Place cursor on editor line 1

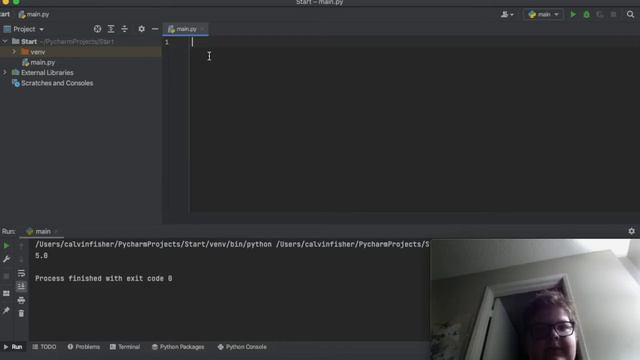point(414,42)
